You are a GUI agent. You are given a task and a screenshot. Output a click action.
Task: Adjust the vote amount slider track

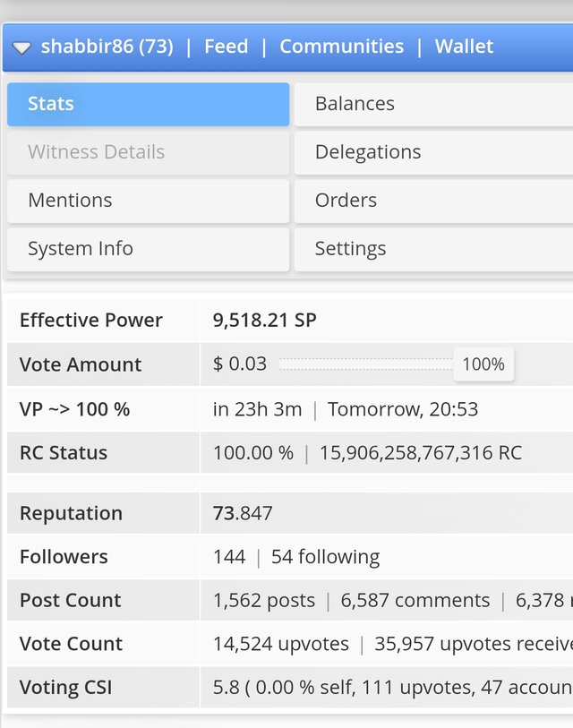point(365,364)
